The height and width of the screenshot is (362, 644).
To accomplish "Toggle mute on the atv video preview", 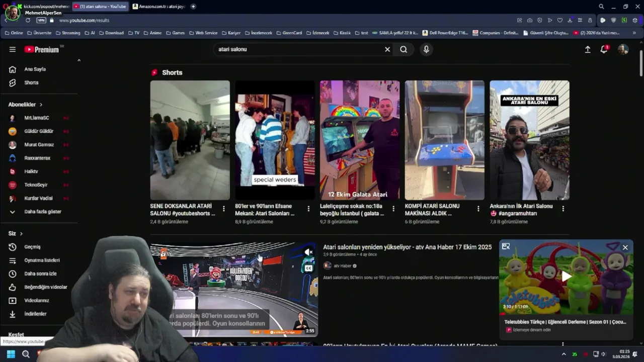I will [x=309, y=252].
